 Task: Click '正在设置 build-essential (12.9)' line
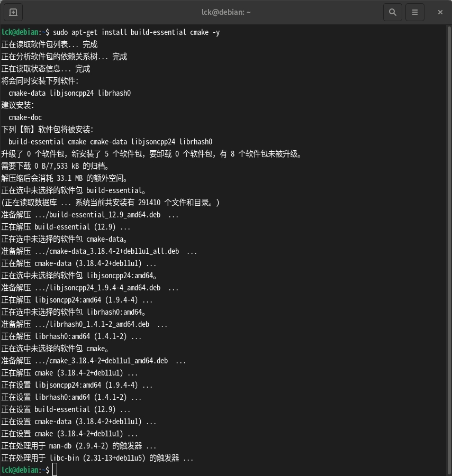[66, 409]
